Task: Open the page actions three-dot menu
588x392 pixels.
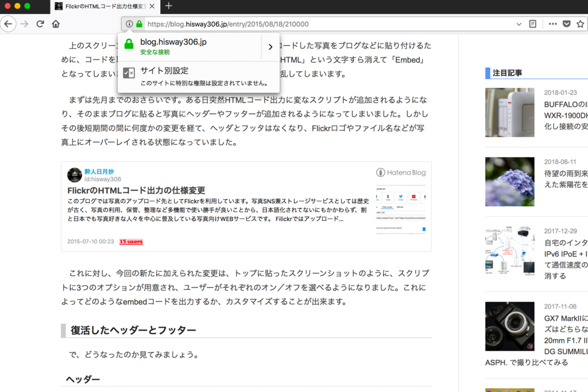Action: (x=552, y=24)
